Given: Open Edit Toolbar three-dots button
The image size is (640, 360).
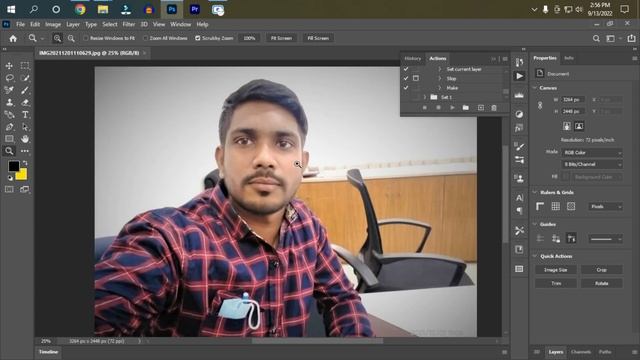Looking at the screenshot, I should (25, 151).
